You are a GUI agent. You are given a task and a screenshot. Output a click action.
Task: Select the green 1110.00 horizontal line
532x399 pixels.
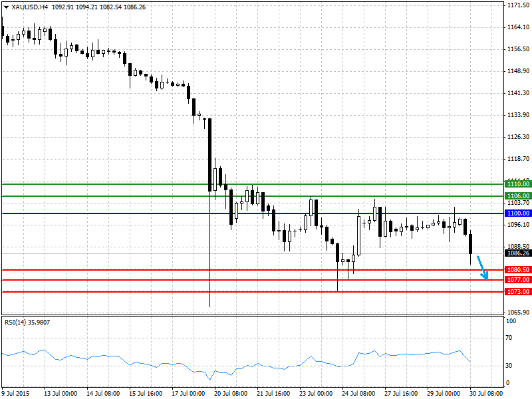click(253, 184)
